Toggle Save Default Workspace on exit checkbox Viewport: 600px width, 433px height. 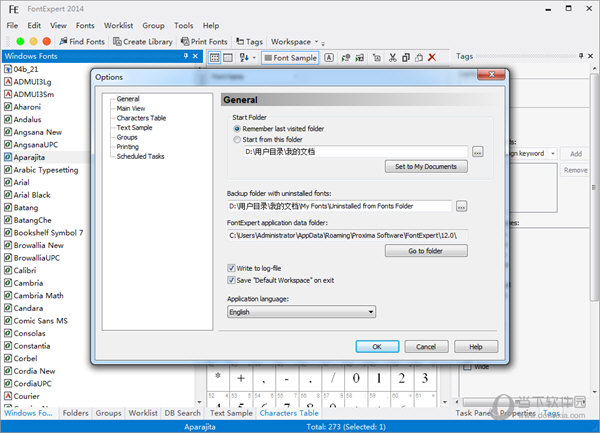tap(281, 280)
